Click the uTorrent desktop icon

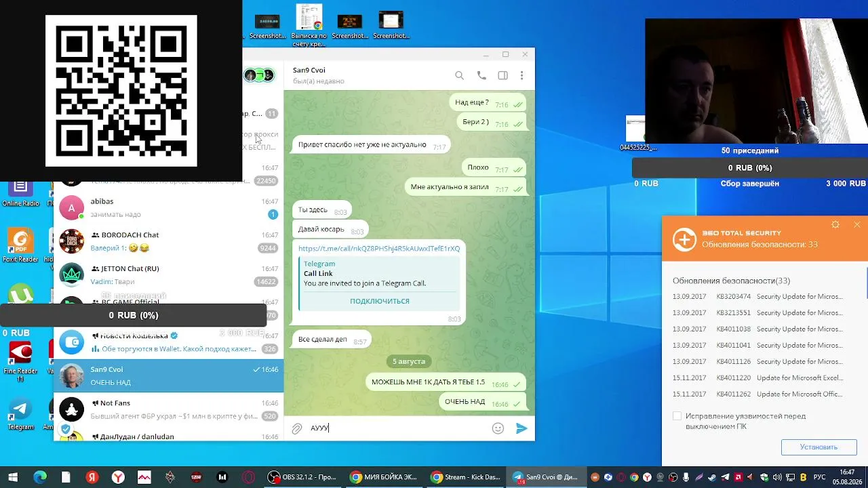pos(20,293)
